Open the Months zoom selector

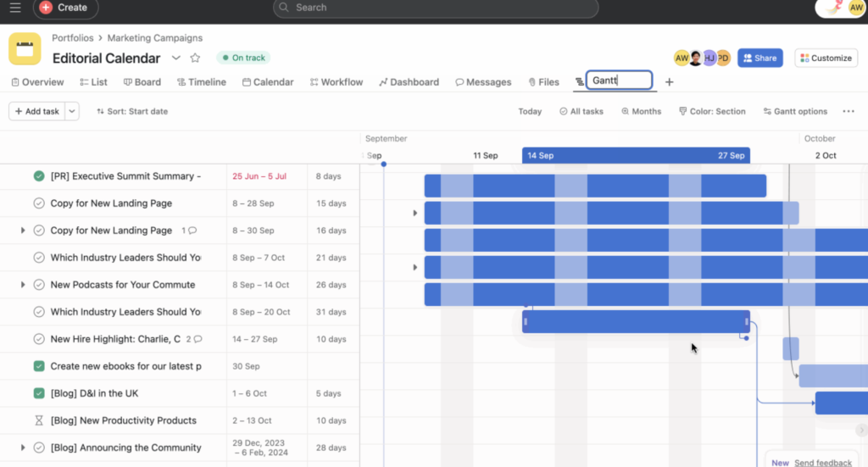click(641, 111)
